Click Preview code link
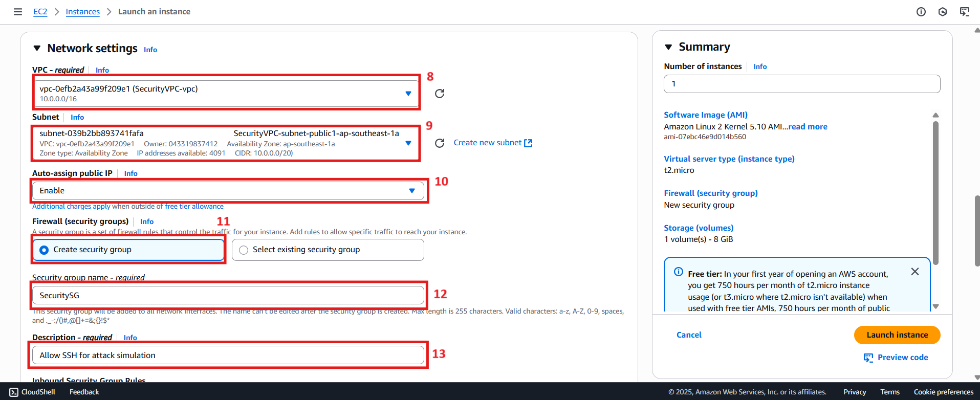980x400 pixels. coord(903,358)
